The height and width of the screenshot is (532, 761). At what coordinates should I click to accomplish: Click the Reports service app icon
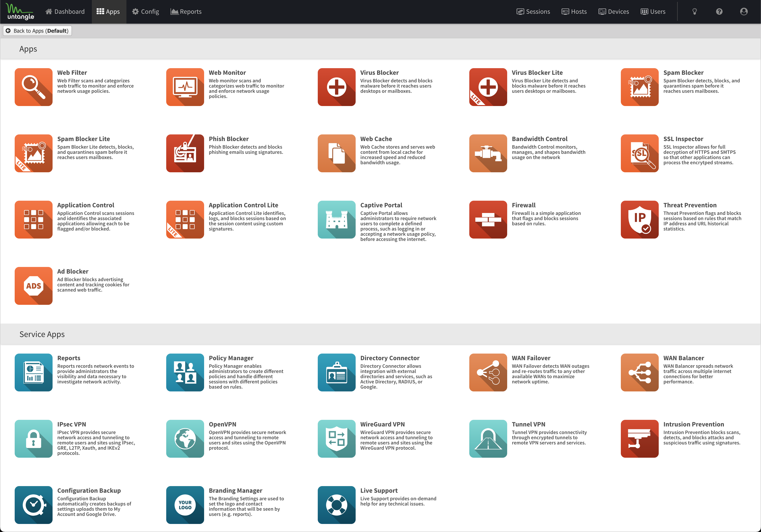(33, 372)
